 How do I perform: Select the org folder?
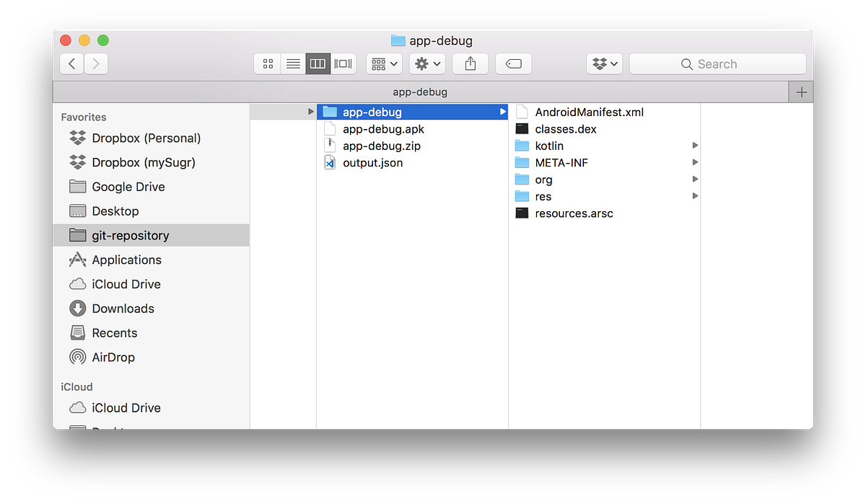coord(605,180)
